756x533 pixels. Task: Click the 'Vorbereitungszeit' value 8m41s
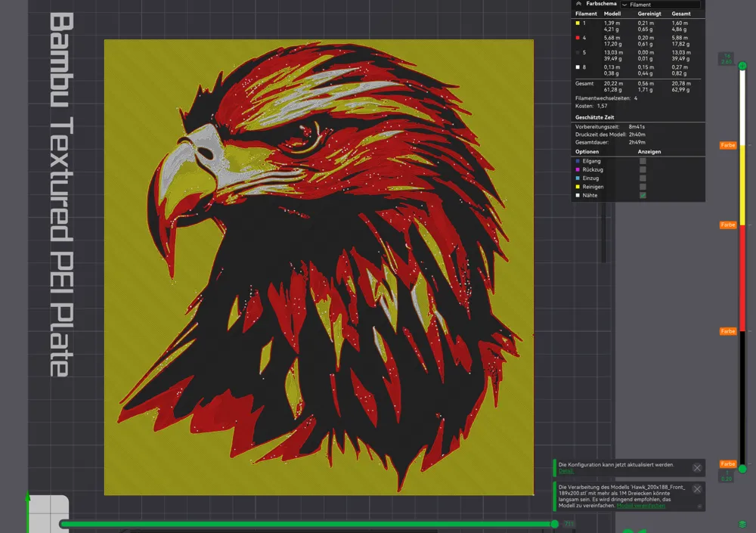(x=637, y=127)
